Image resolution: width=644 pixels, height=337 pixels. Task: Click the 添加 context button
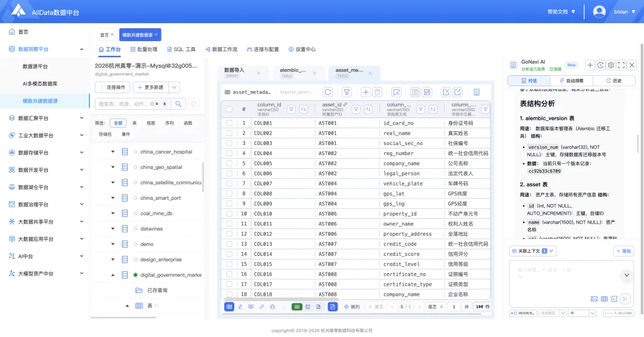[x=623, y=251]
